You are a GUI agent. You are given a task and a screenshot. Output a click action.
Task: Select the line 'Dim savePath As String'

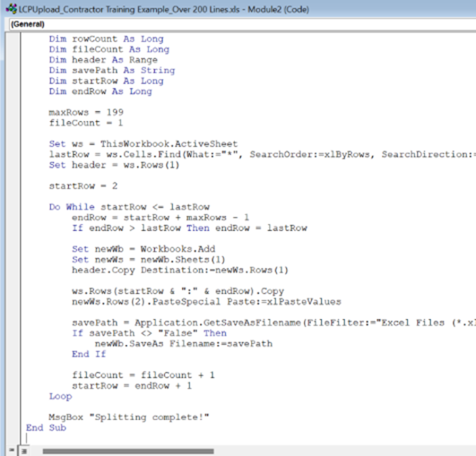click(x=112, y=71)
